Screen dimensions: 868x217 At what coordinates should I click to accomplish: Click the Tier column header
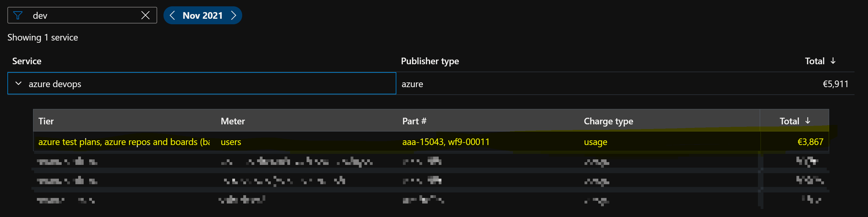click(46, 121)
